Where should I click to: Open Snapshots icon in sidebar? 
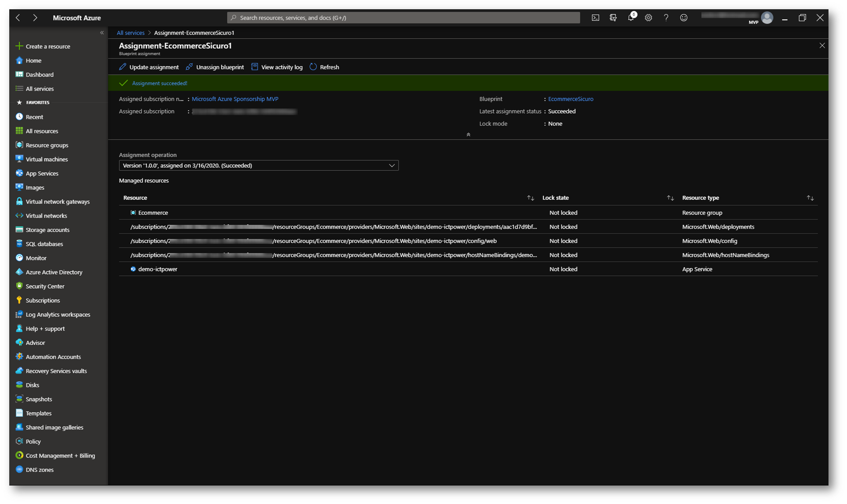click(19, 399)
